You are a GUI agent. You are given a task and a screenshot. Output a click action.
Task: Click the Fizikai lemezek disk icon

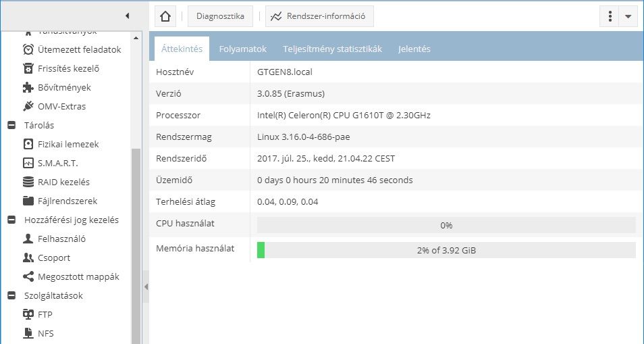click(x=28, y=144)
